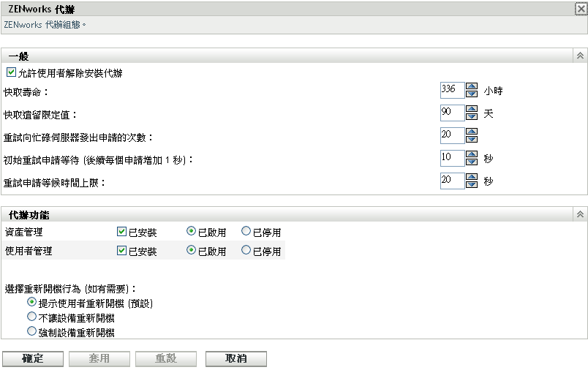Select 已啟用 radio for 使用者管理
This screenshot has width=588, height=389.
point(191,249)
